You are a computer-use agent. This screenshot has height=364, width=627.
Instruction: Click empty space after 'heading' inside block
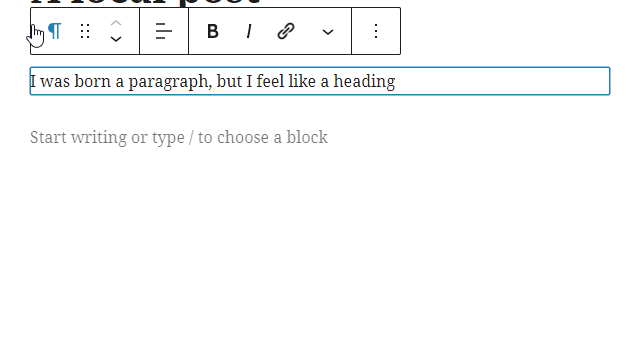tap(500, 81)
